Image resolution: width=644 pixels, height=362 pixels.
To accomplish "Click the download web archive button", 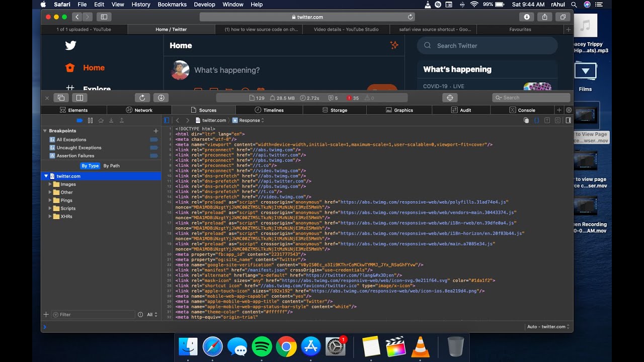I will point(161,98).
